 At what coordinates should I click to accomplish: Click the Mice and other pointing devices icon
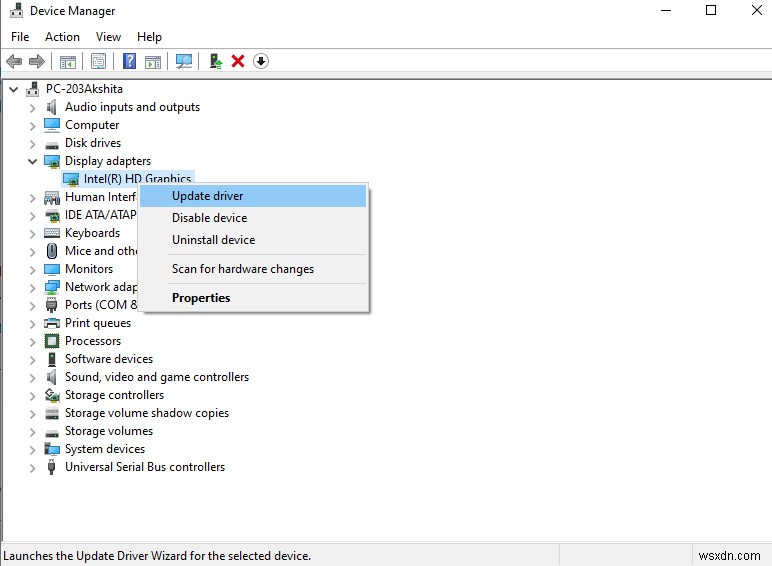pos(52,251)
